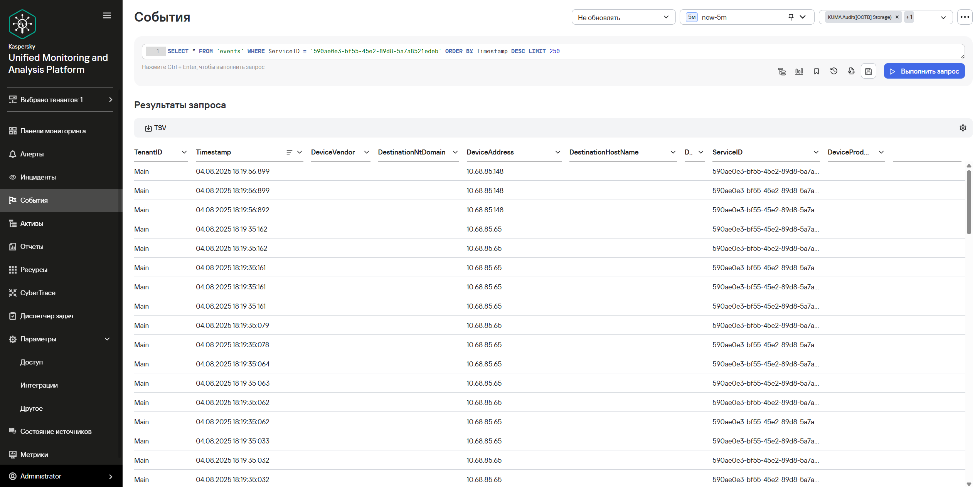Image resolution: width=980 pixels, height=487 pixels.
Task: Expand the now-5m time range dropdown arrow
Action: click(x=803, y=17)
